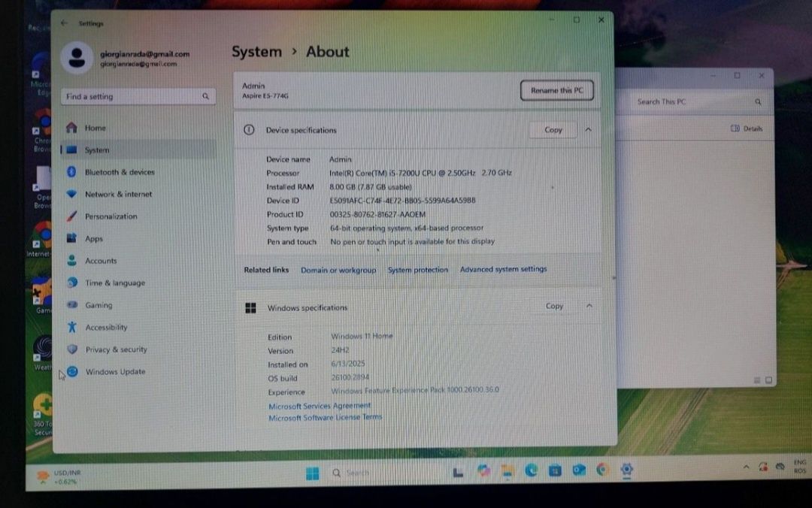The height and width of the screenshot is (508, 812).
Task: Copy the Device specifications
Action: click(x=553, y=129)
